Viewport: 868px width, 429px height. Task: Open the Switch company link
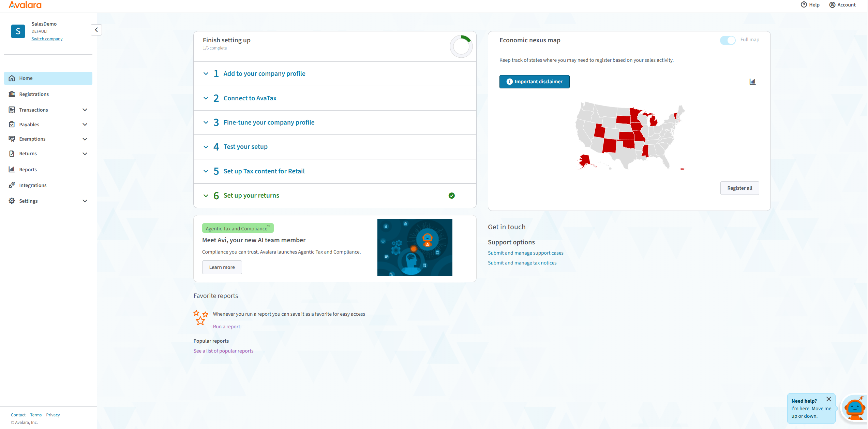tap(47, 39)
